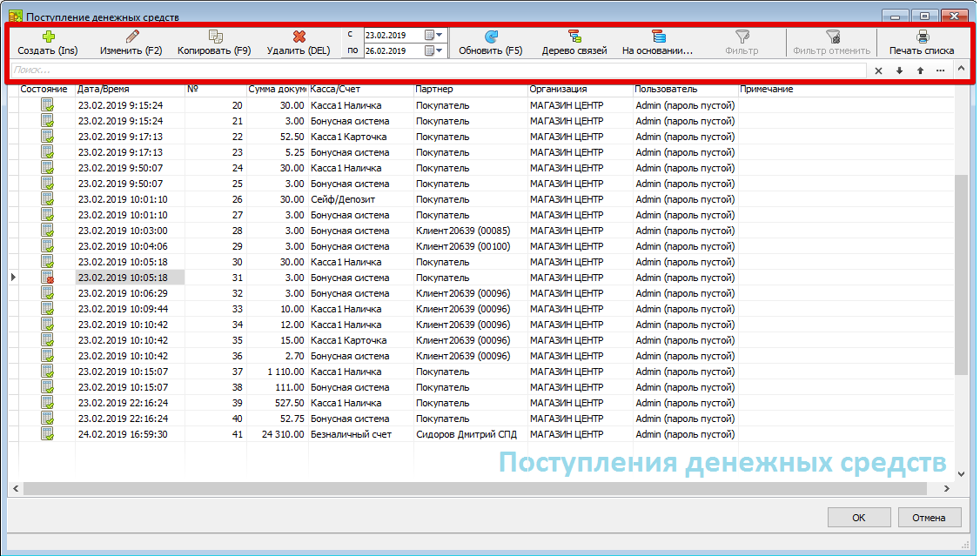Viewport: 980px width, 556px height.
Task: Select Касса1 Карточка in row 35
Action: (x=360, y=340)
